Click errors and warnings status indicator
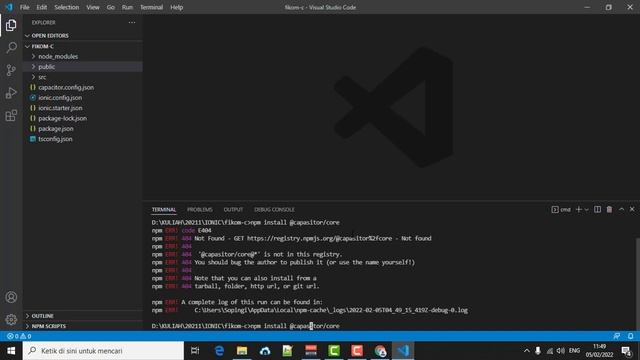The width and height of the screenshot is (640, 360). pyautogui.click(x=19, y=336)
